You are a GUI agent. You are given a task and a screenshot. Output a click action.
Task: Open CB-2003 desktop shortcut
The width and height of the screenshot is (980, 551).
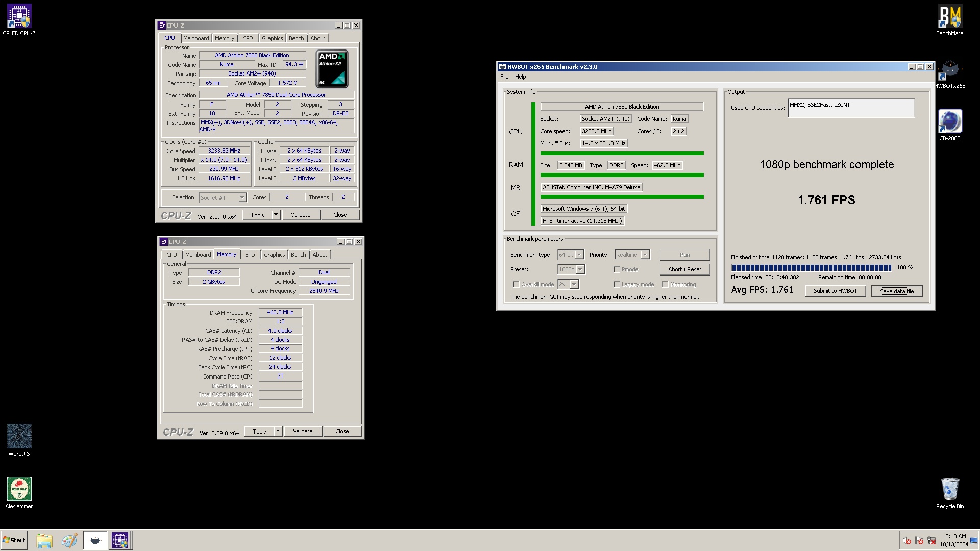949,126
